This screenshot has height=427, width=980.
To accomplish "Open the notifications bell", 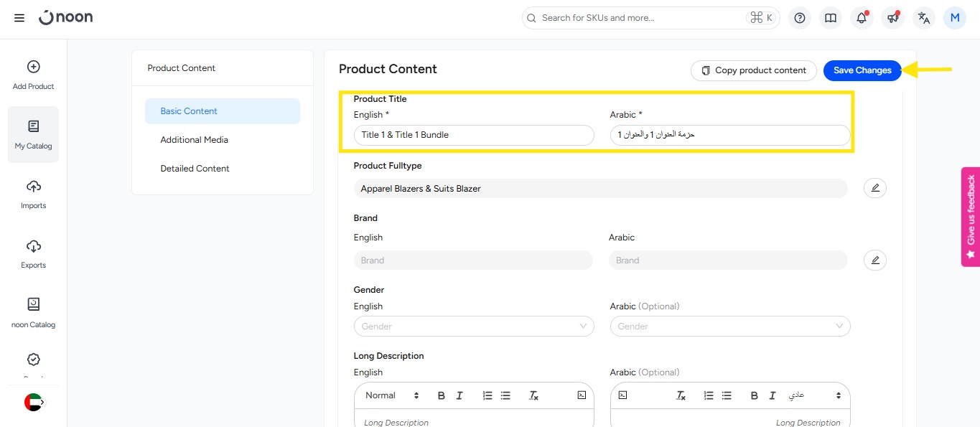I will point(862,18).
